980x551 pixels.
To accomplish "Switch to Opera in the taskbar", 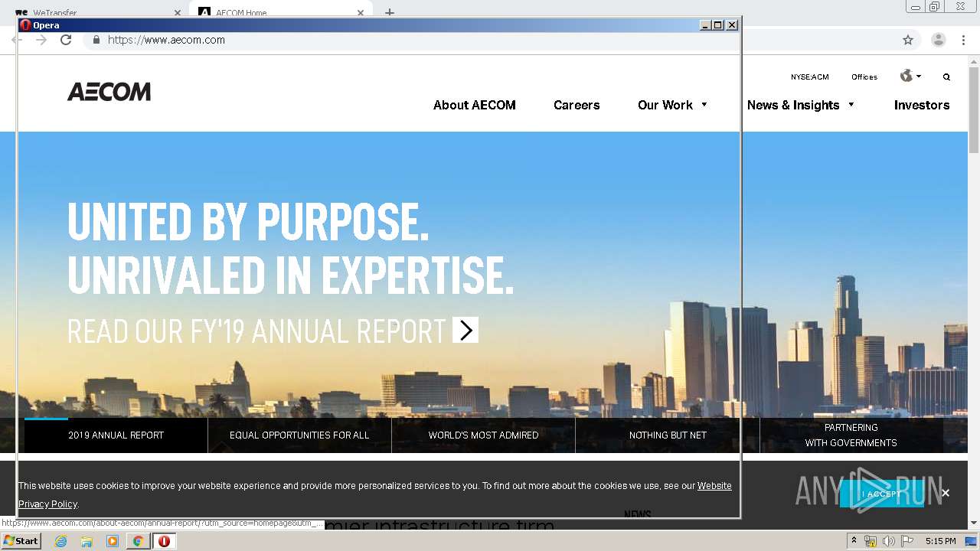I will 164,541.
